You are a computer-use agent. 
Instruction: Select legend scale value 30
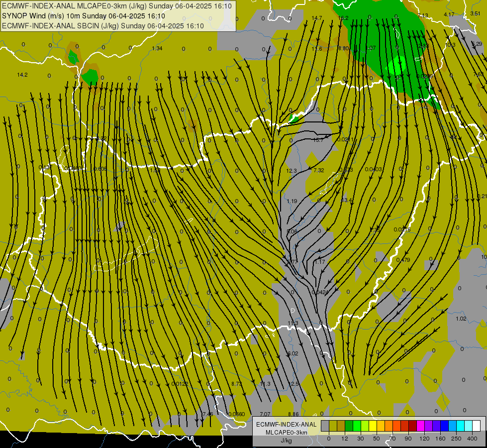(x=360, y=439)
